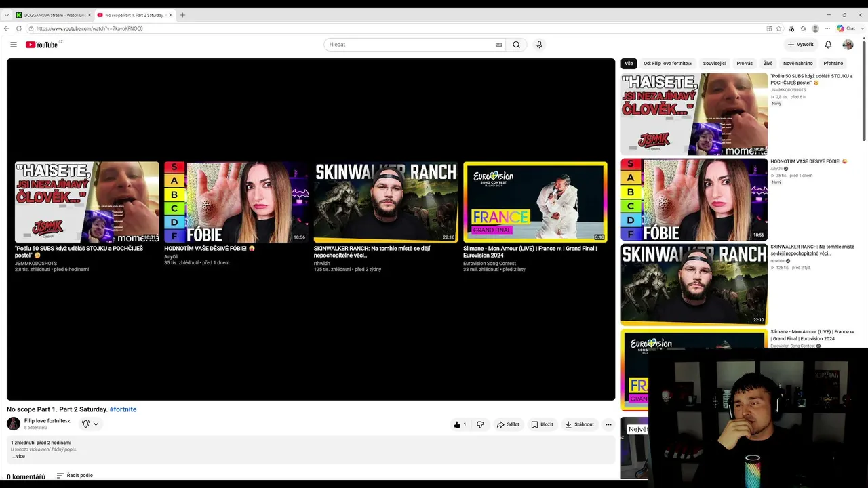Expand the browser tab search dropdown

point(7,15)
